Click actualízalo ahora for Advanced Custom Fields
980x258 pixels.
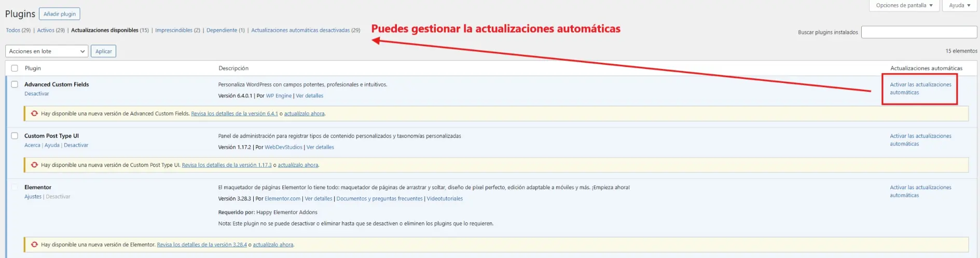tap(304, 113)
